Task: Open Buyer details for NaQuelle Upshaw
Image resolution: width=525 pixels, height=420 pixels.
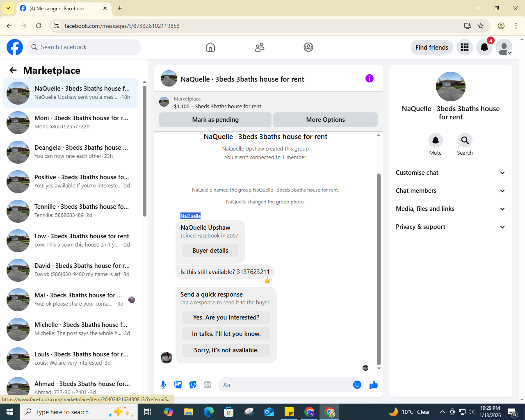Action: tap(210, 251)
